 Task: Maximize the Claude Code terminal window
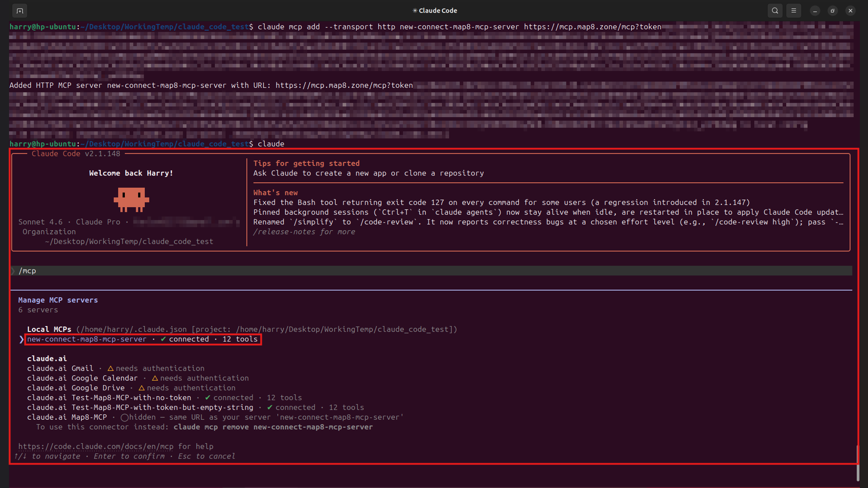pos(833,10)
